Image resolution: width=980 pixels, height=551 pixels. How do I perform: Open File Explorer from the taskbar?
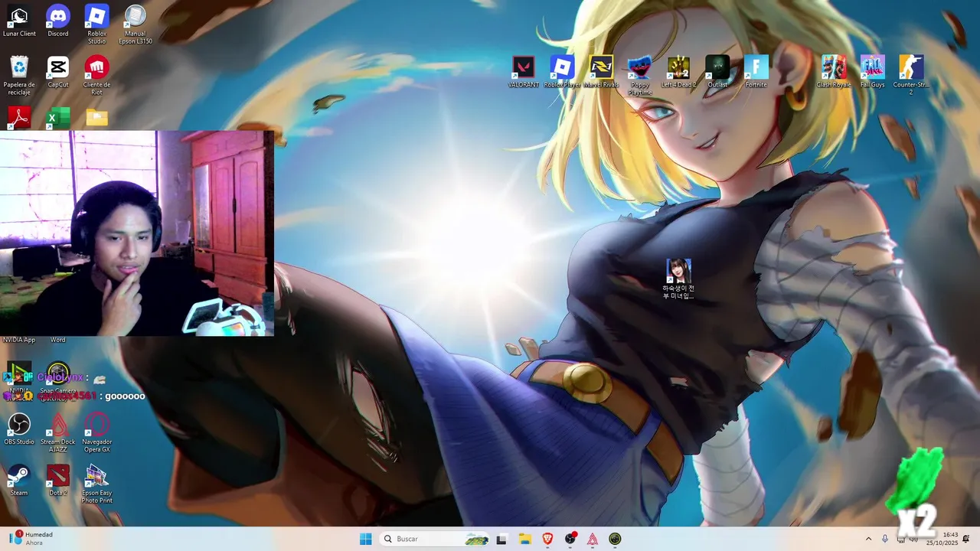coord(524,539)
